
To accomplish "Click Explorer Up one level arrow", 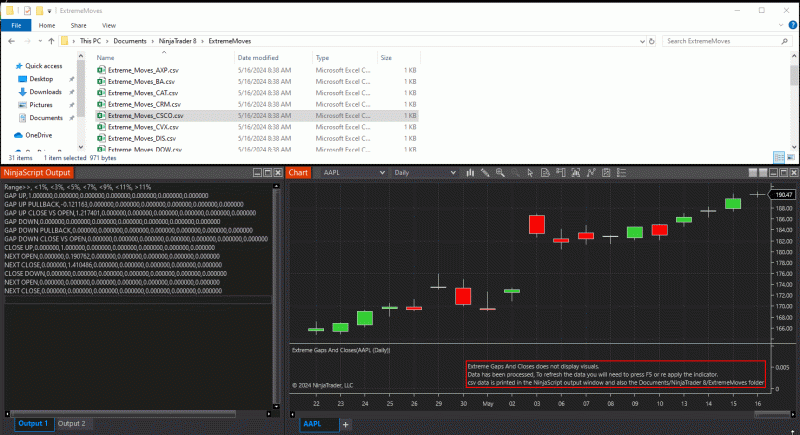I will click(x=51, y=41).
